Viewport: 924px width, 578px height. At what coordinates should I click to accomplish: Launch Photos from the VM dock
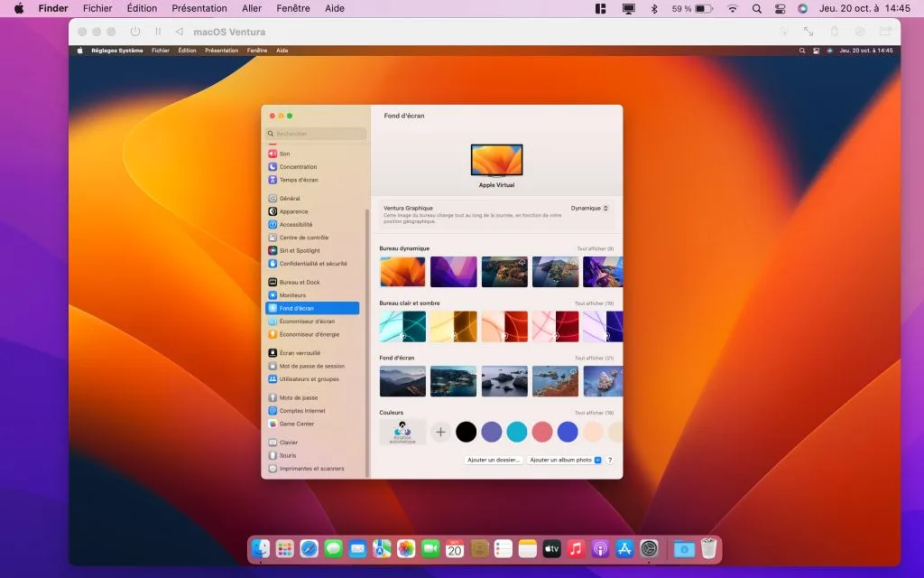[406, 549]
